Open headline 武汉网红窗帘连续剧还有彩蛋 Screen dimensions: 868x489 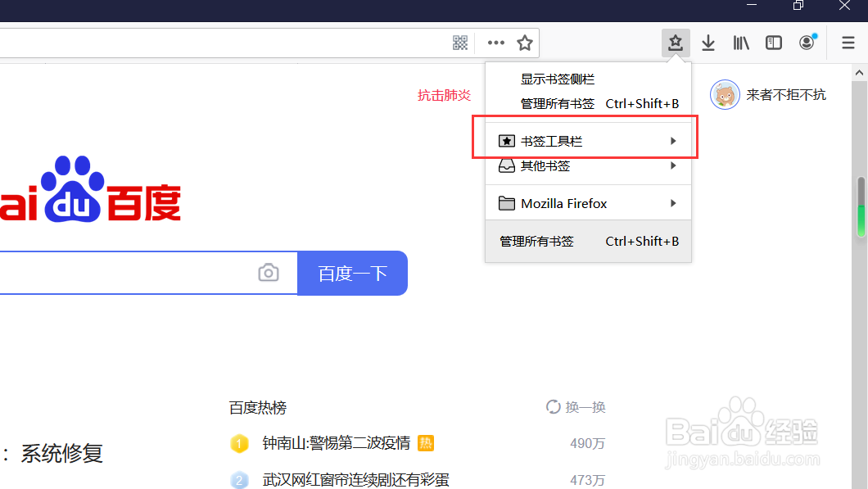[355, 480]
